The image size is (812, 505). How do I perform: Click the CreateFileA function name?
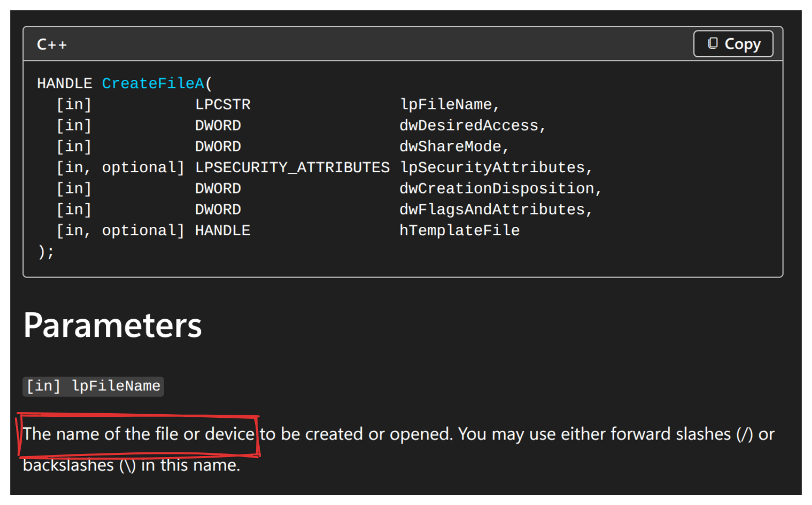[x=153, y=84]
